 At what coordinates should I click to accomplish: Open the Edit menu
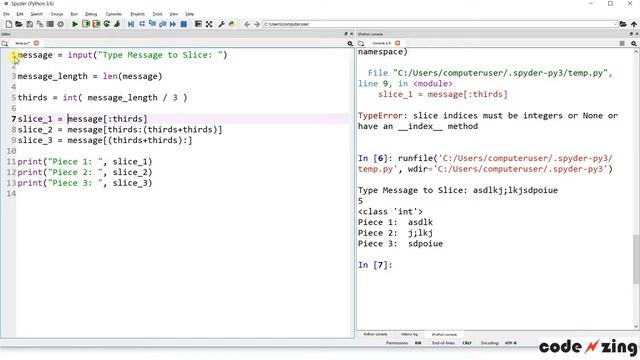click(20, 14)
